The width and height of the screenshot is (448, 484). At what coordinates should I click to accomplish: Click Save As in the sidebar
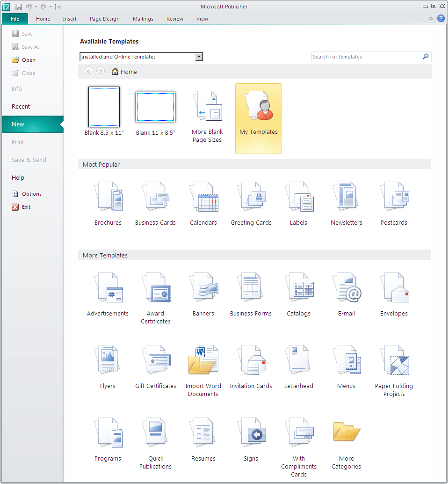tap(26, 47)
